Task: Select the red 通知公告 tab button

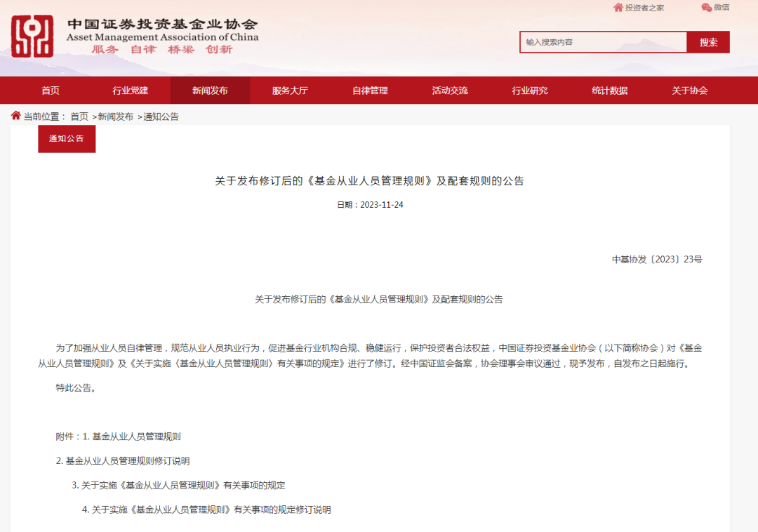Action: coord(66,138)
